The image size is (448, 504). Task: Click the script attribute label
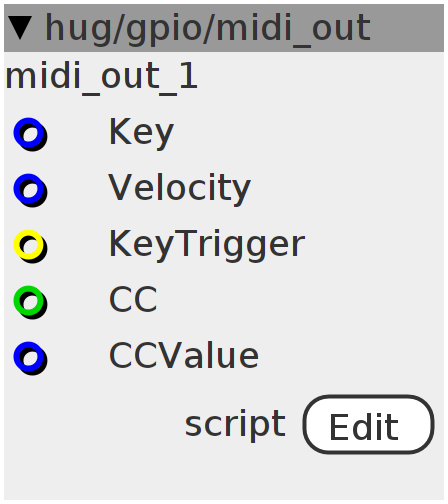235,425
